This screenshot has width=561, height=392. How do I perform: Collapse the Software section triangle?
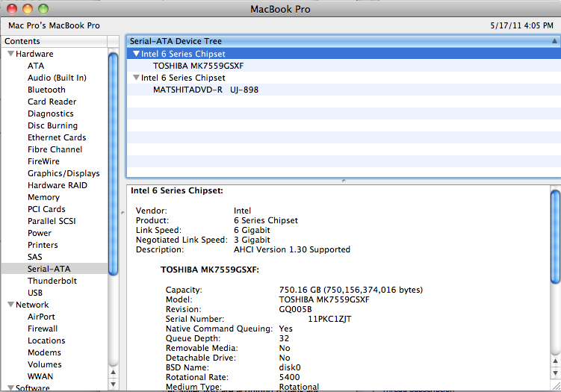coord(10,388)
